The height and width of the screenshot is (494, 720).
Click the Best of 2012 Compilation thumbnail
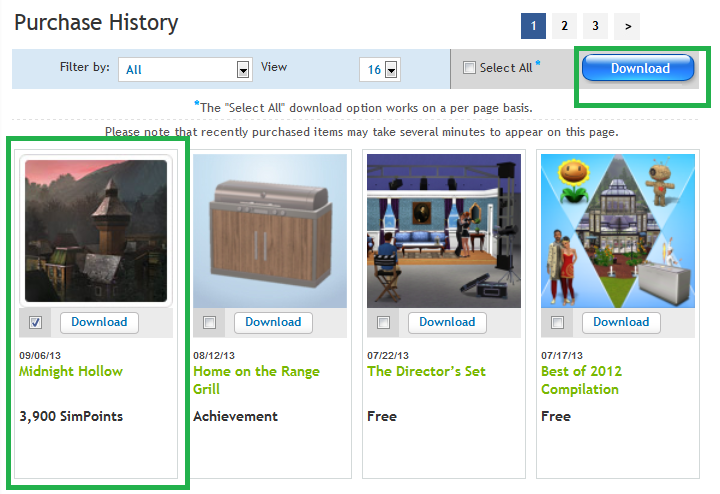click(618, 231)
